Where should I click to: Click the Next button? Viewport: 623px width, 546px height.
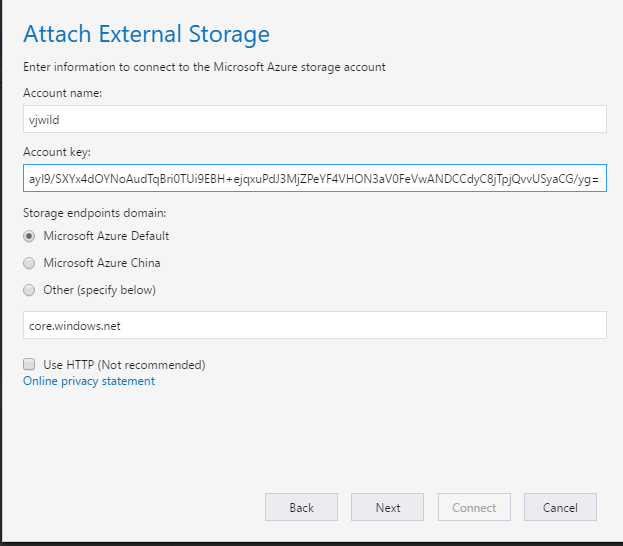point(388,507)
